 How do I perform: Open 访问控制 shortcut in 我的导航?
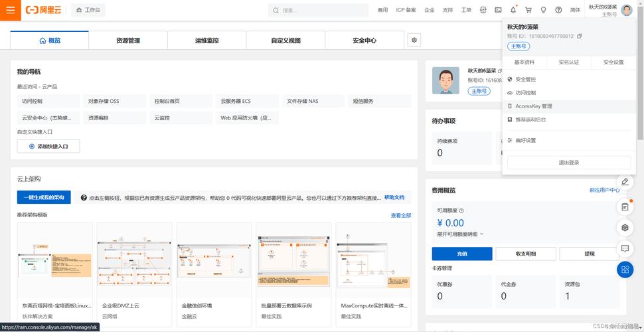(x=48, y=101)
